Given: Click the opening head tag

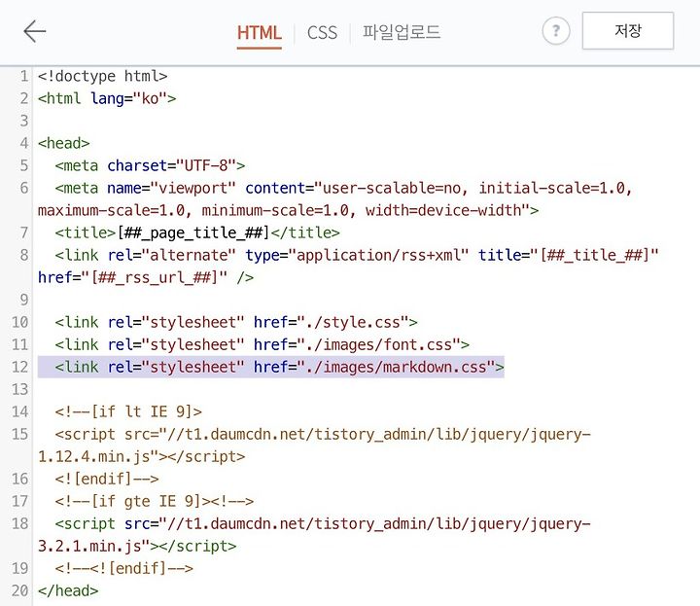Looking at the screenshot, I should (x=64, y=143).
